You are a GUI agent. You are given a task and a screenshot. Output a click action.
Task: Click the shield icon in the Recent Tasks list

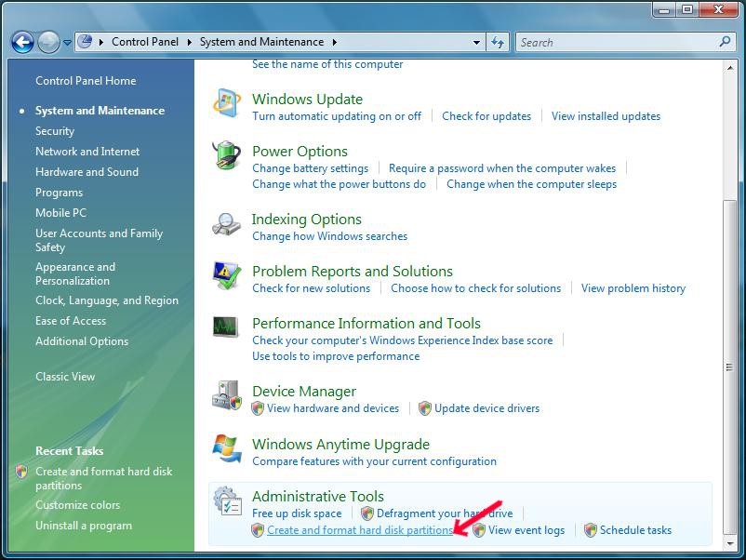[x=21, y=472]
